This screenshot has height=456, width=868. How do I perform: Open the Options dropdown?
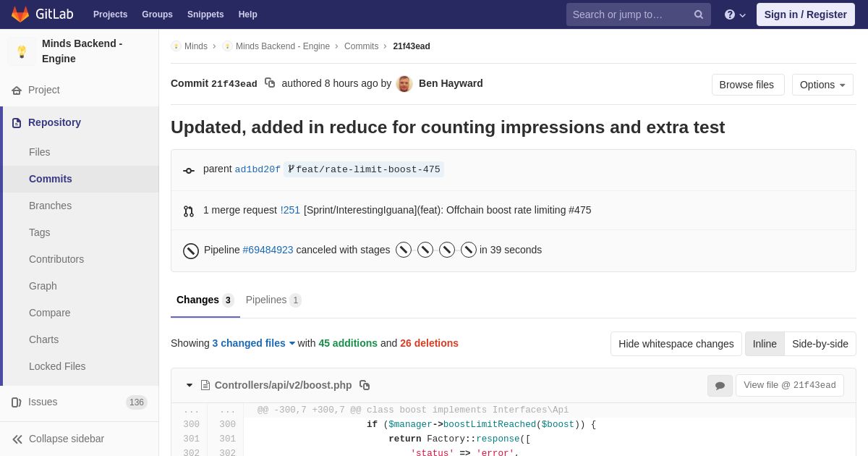pyautogui.click(x=822, y=85)
